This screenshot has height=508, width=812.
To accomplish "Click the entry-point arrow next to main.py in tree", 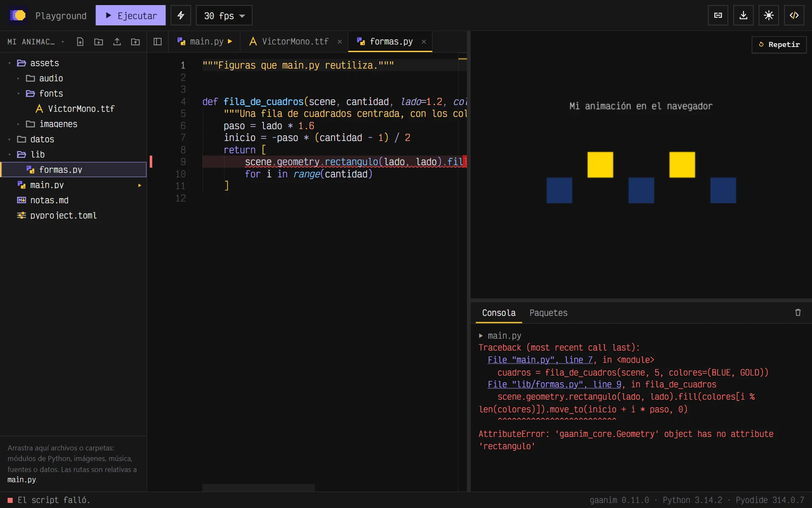I will pyautogui.click(x=140, y=185).
